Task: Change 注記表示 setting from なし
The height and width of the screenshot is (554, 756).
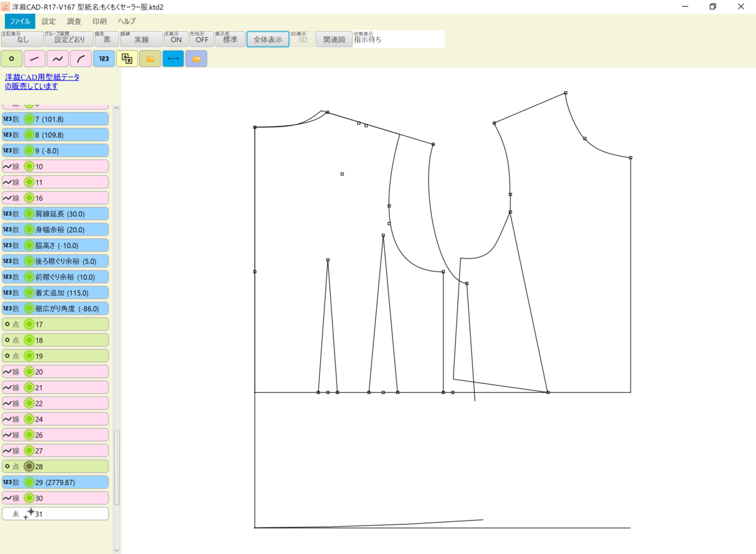Action: click(x=22, y=39)
